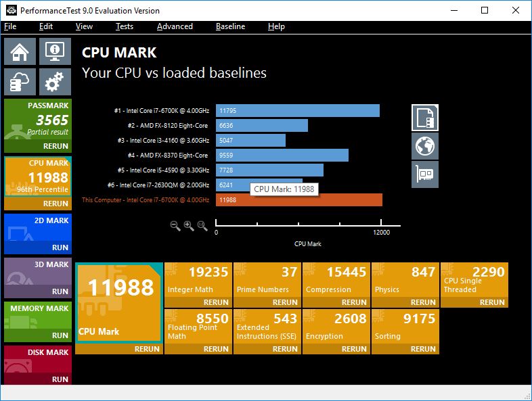Run the 3D Mark test

click(x=38, y=291)
